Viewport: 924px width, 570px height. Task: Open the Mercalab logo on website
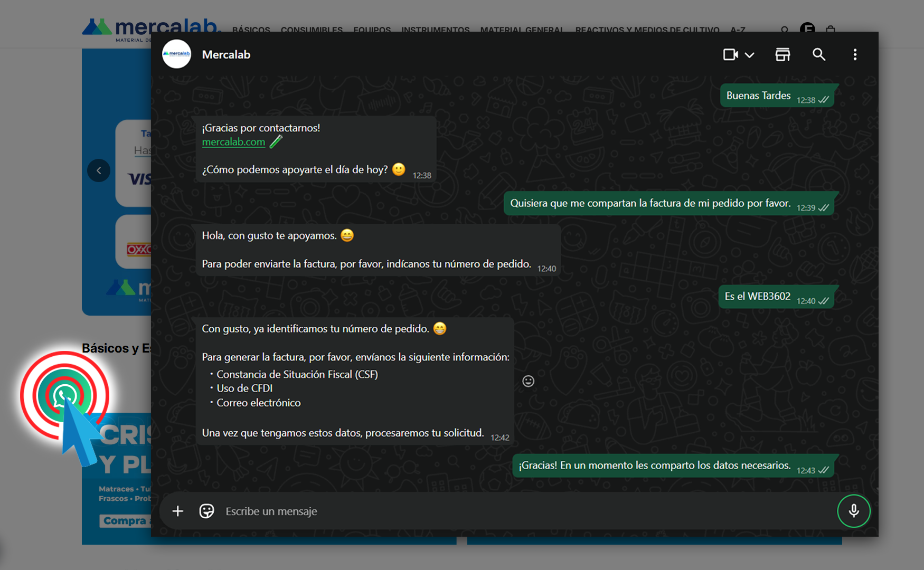click(x=150, y=29)
